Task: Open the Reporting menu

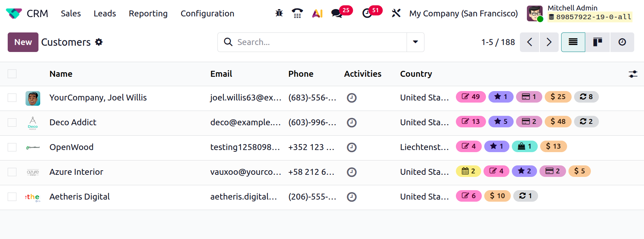Action: pos(148,14)
